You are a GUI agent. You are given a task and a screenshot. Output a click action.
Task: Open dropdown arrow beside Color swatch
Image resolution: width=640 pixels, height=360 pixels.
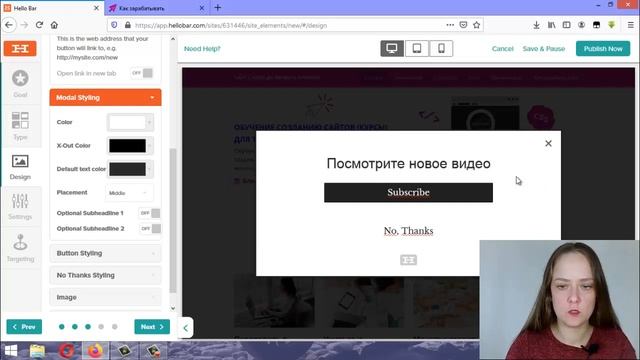coord(150,122)
